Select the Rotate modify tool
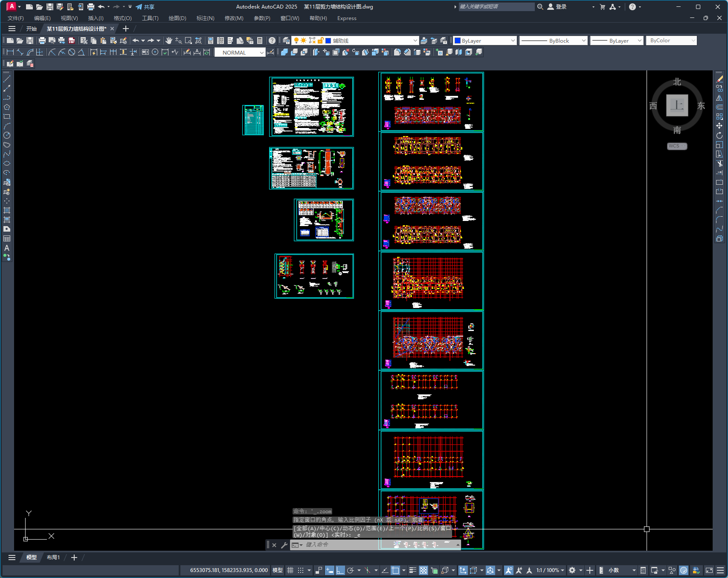The width and height of the screenshot is (728, 578). click(x=719, y=135)
